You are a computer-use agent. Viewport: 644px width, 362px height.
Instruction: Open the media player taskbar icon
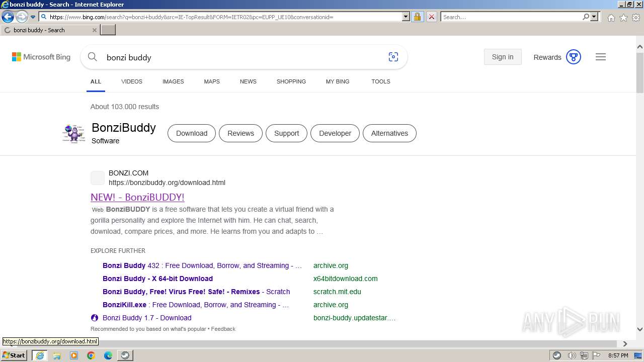(74, 355)
